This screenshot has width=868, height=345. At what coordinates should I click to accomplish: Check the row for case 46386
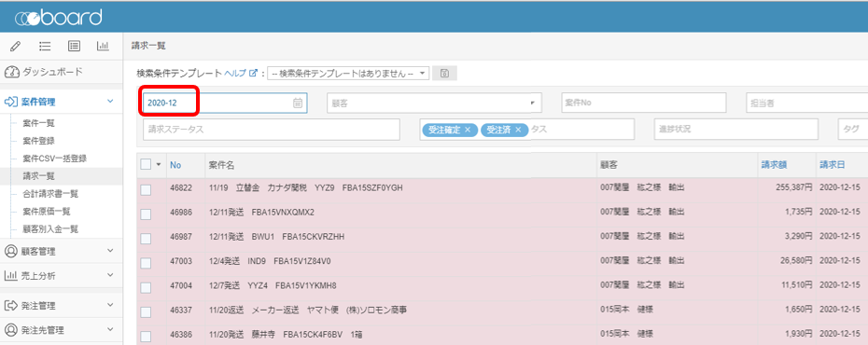tap(146, 337)
